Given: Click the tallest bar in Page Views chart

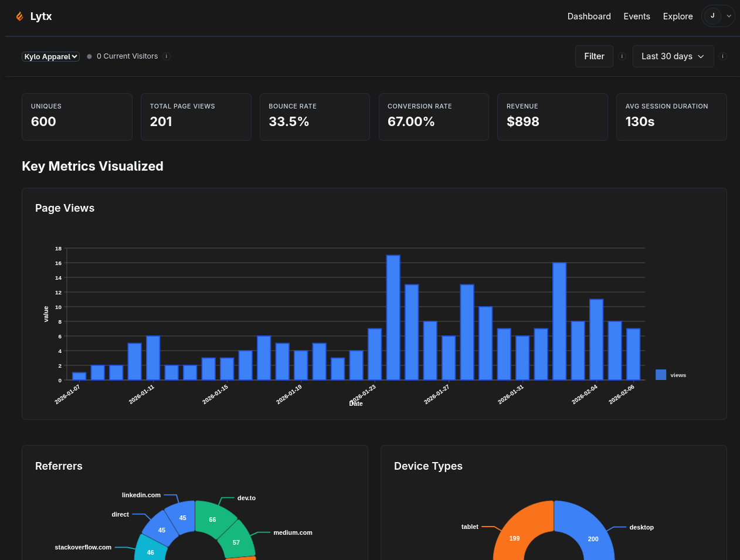Looking at the screenshot, I should pyautogui.click(x=393, y=317).
